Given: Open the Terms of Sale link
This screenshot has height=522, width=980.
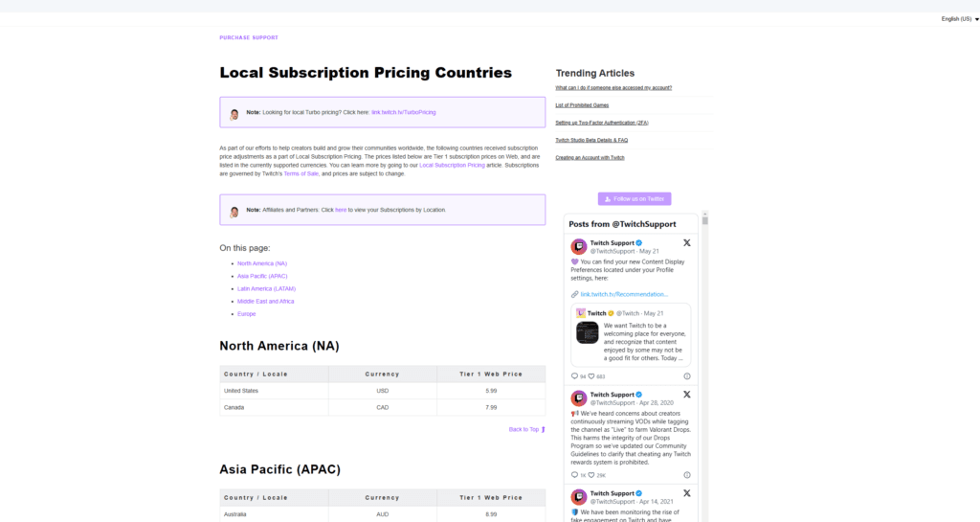Looking at the screenshot, I should [x=301, y=173].
